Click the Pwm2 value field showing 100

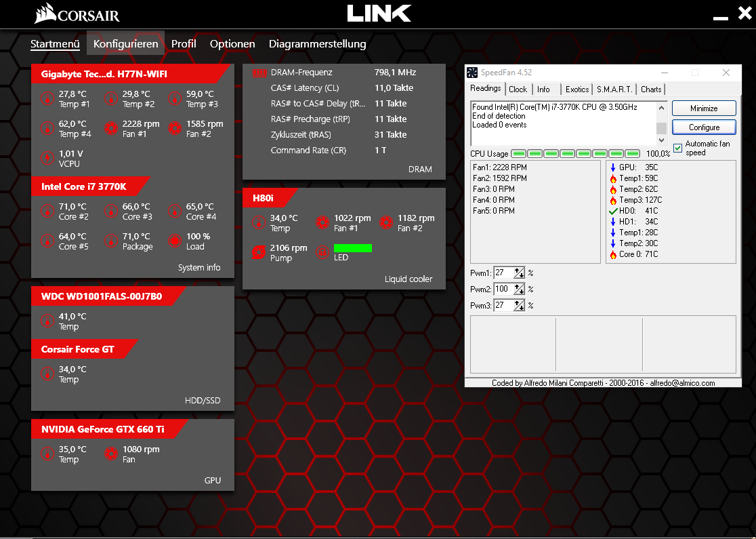coord(504,290)
